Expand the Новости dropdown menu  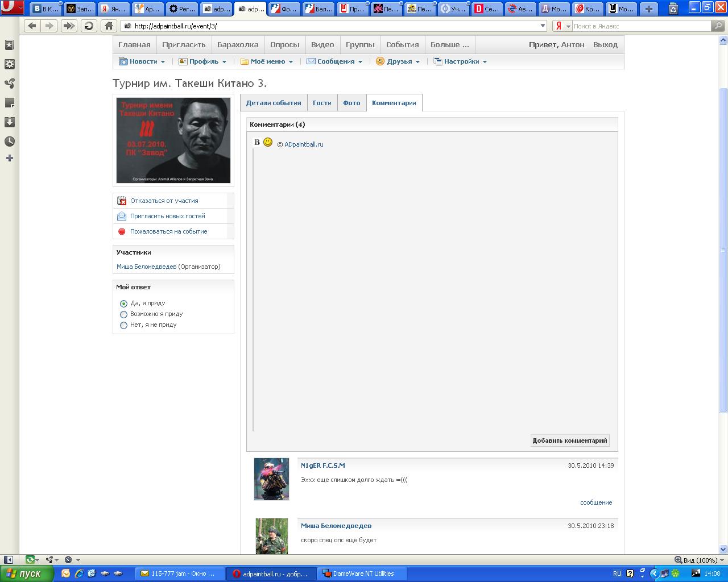[143, 61]
